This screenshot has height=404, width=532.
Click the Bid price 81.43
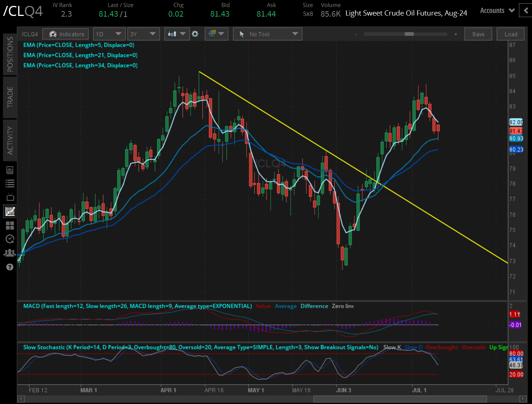point(220,14)
